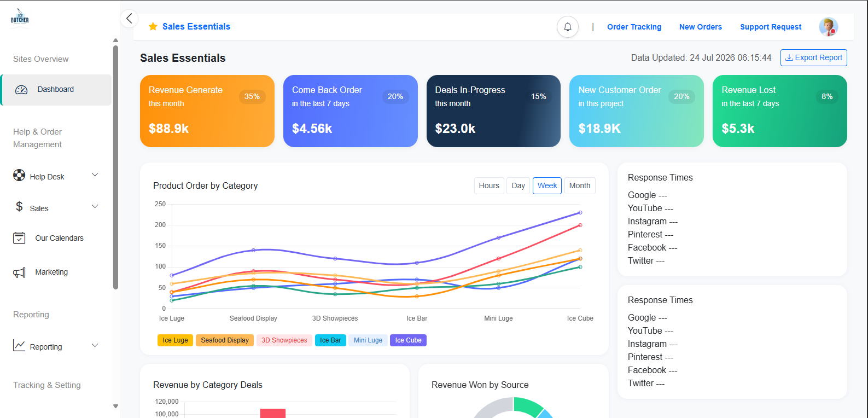
Task: Click the Sales dollar sign icon
Action: coord(19,206)
